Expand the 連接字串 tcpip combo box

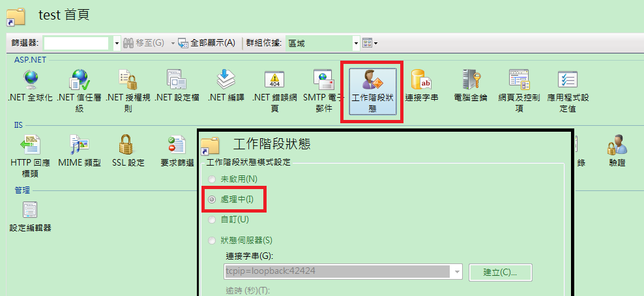pos(457,271)
